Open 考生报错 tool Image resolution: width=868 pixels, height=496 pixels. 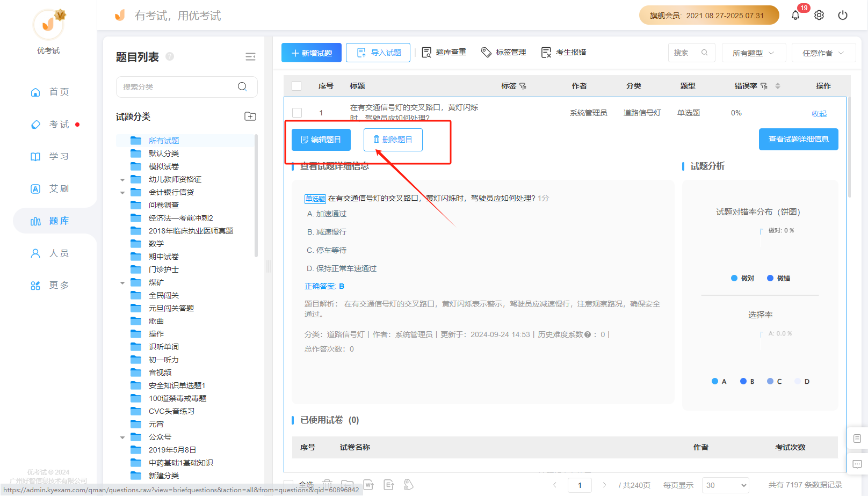[x=564, y=52]
